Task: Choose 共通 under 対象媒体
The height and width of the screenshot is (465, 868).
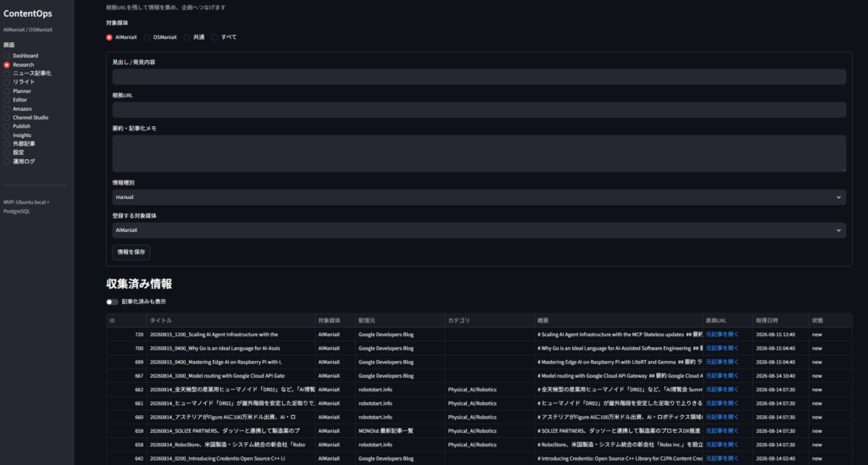Action: click(x=194, y=37)
